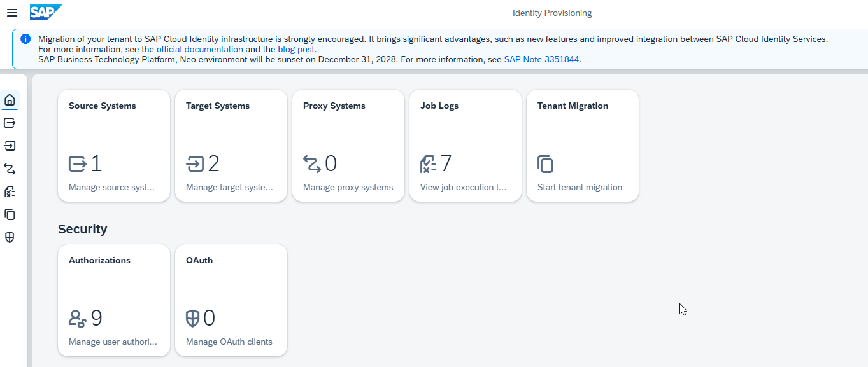Open the Job Logs tile
Image resolution: width=868 pixels, height=367 pixels.
pos(466,146)
